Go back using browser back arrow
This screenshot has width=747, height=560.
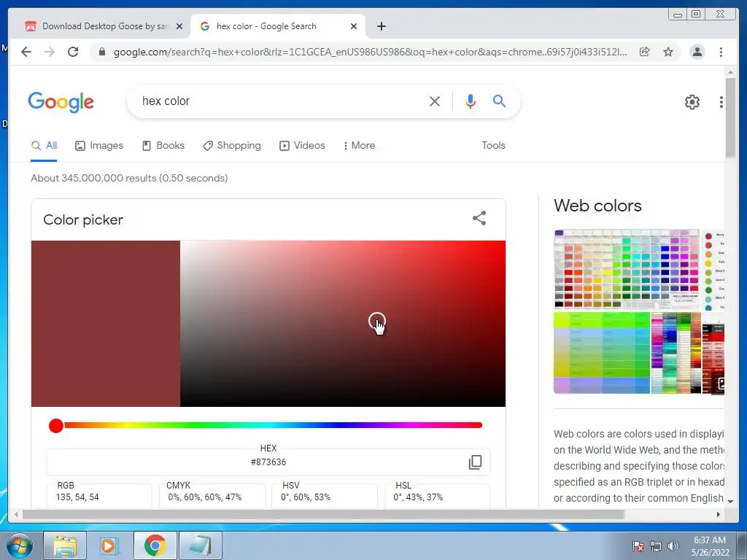[26, 52]
